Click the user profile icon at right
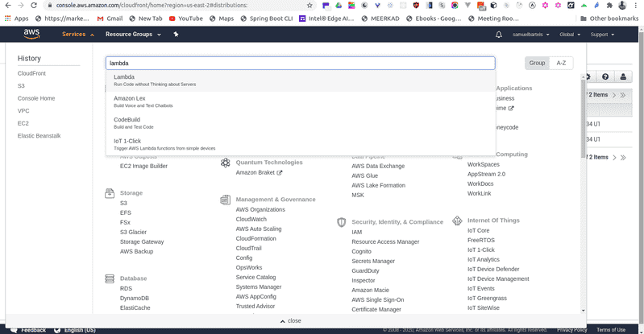 [x=623, y=76]
